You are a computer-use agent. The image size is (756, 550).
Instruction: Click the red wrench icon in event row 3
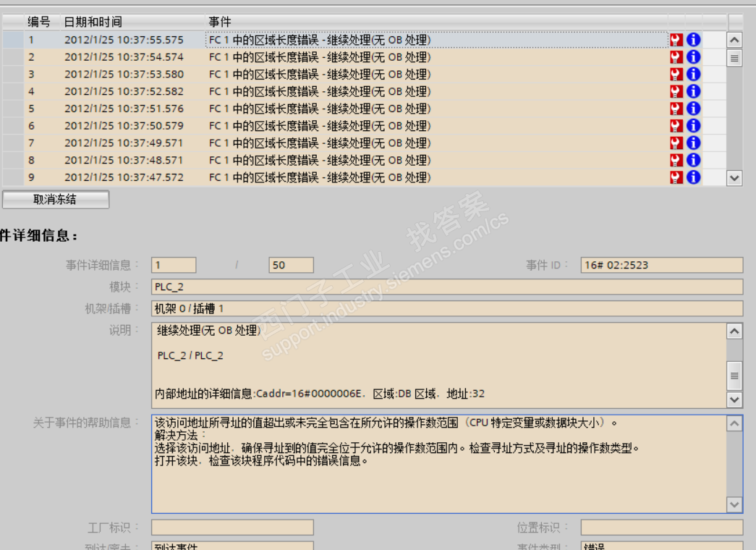676,75
